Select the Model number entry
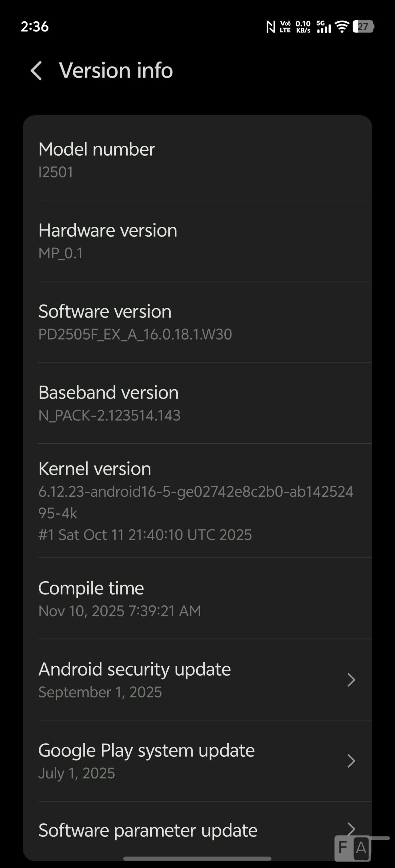 [197, 160]
